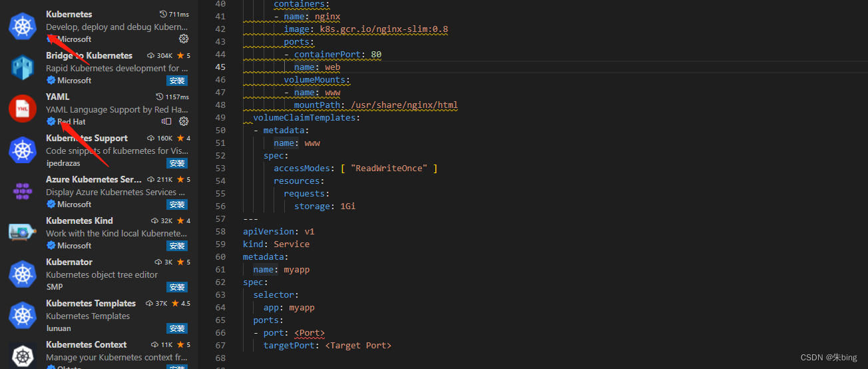Open the Azure Kubernetes Service purple logo
The width and height of the screenshot is (868, 369).
(x=23, y=190)
